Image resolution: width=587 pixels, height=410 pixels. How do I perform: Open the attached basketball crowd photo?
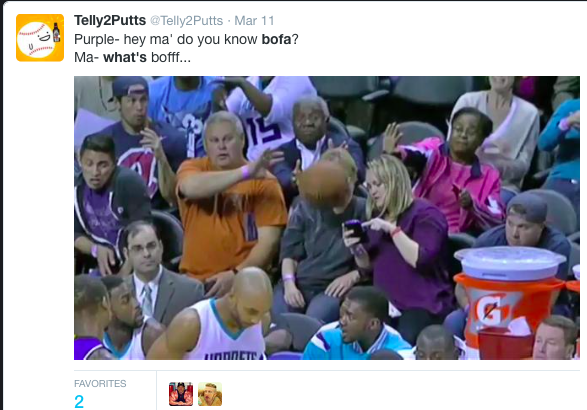[x=327, y=218]
